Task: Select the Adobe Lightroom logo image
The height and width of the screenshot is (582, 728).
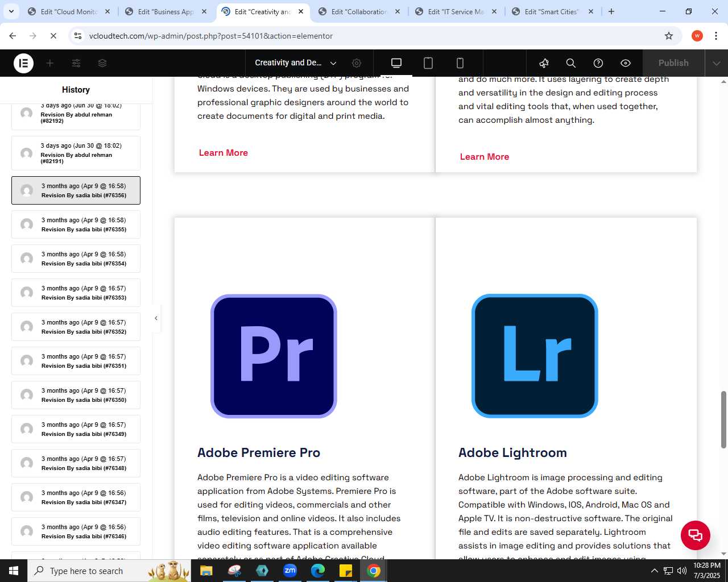Action: (535, 356)
